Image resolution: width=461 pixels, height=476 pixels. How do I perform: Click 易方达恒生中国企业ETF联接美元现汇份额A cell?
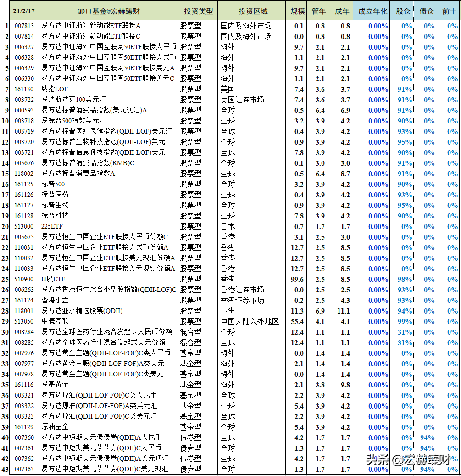coord(108,258)
